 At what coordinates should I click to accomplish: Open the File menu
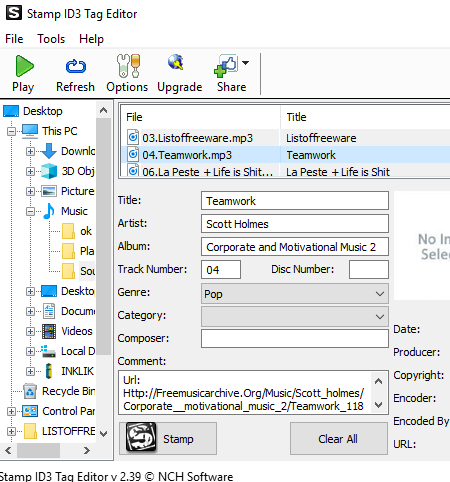point(14,39)
